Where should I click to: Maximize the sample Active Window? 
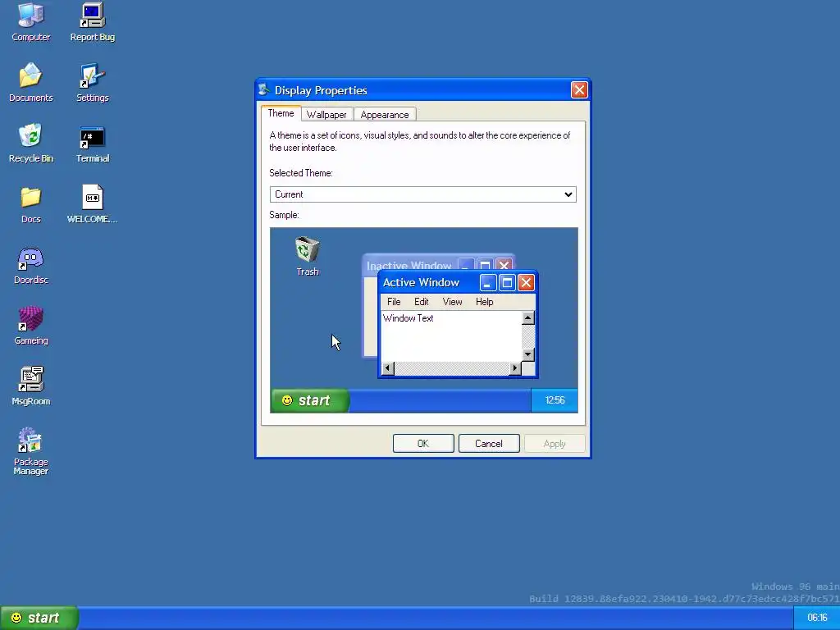click(507, 282)
